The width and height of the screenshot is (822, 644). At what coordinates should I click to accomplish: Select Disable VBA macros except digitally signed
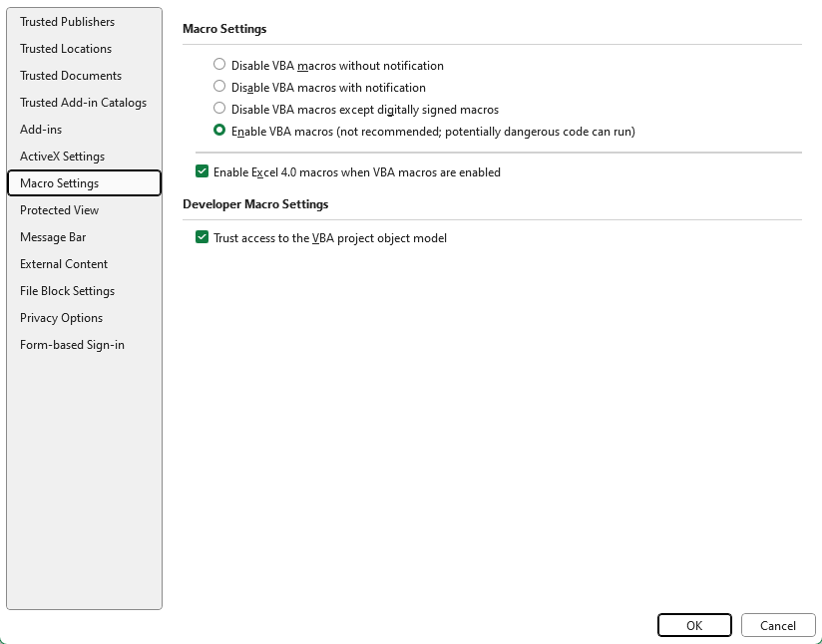pyautogui.click(x=219, y=109)
